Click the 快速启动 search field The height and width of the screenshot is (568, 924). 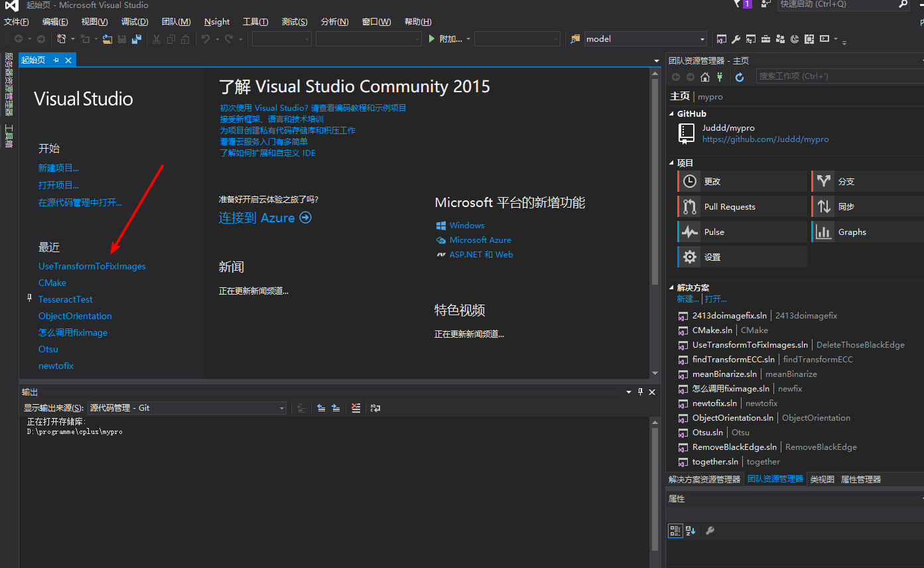coord(842,5)
